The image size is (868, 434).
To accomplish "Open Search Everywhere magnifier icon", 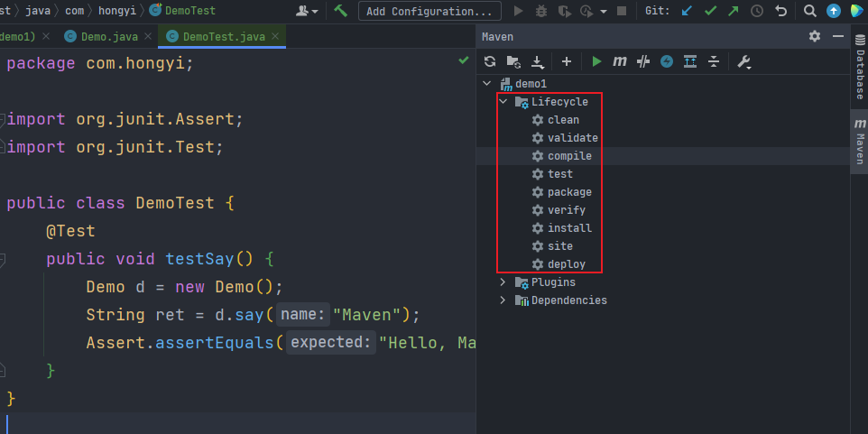I will coord(810,11).
